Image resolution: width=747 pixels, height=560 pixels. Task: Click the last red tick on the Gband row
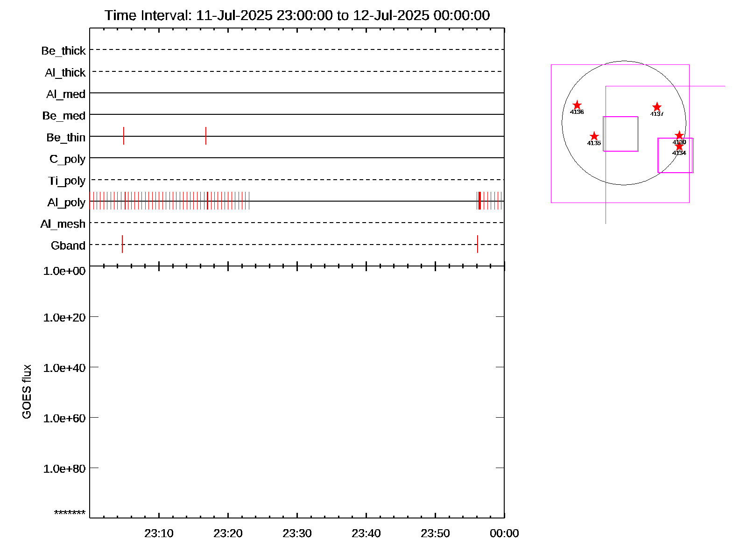[x=478, y=244]
